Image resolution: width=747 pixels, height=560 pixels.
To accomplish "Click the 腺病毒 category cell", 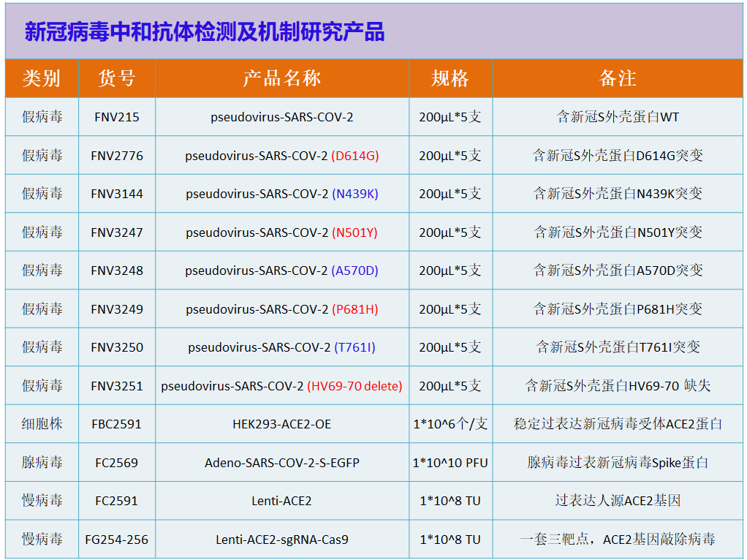I will click(x=42, y=462).
